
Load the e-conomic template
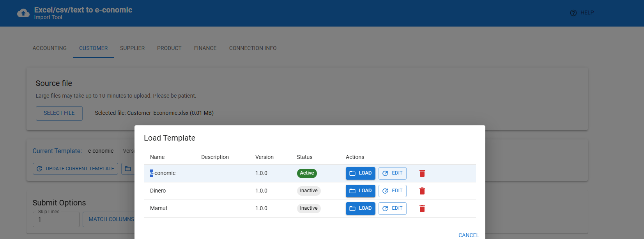(x=360, y=173)
